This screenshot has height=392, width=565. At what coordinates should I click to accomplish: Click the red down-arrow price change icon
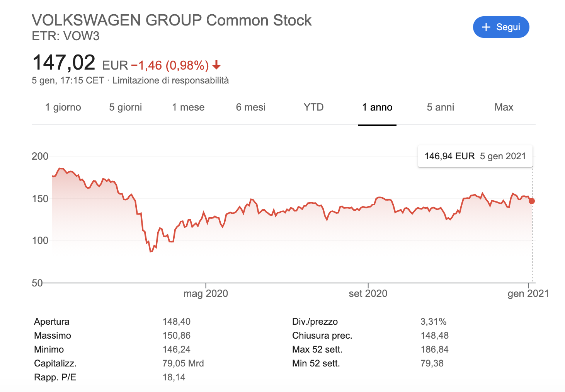pyautogui.click(x=216, y=65)
